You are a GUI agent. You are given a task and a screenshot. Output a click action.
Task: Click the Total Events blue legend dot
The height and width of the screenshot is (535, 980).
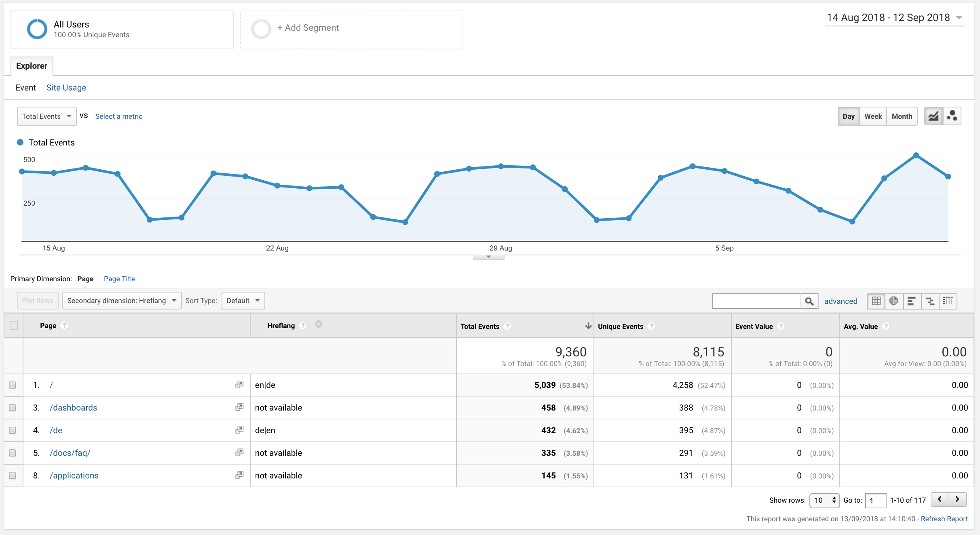pos(20,142)
